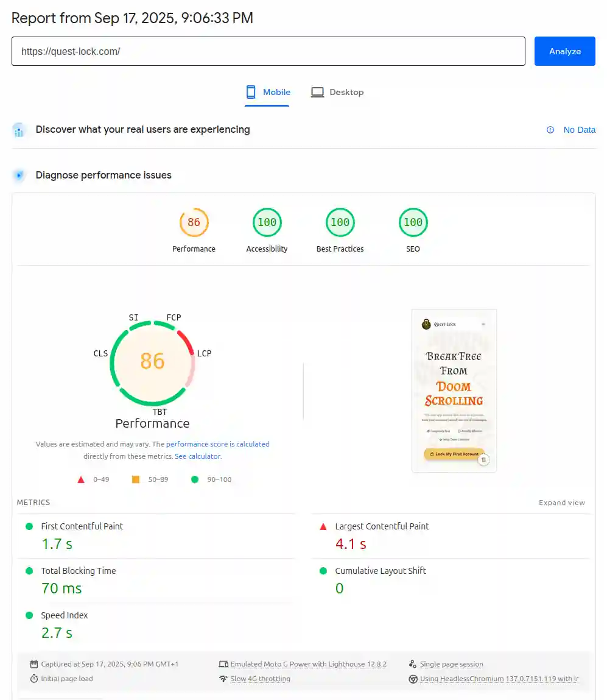Click the Chromium icon before Using HeadlessChromium
607x700 pixels.
click(412, 678)
